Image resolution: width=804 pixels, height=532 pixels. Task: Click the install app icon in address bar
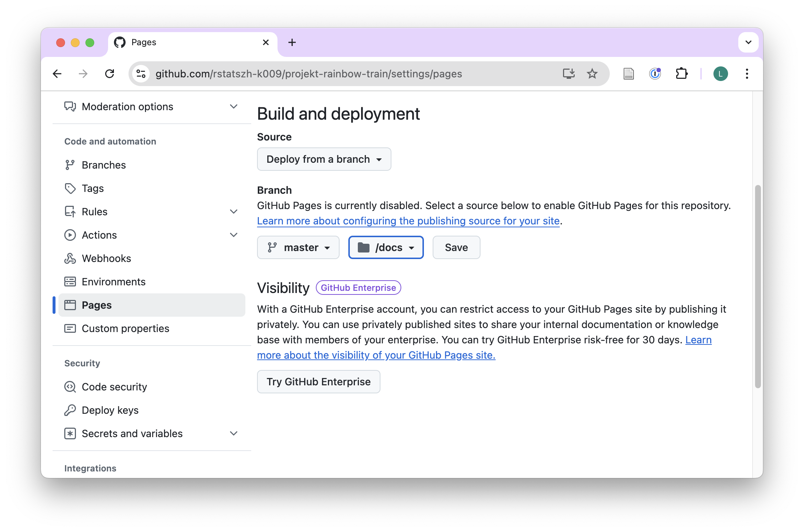tap(568, 74)
